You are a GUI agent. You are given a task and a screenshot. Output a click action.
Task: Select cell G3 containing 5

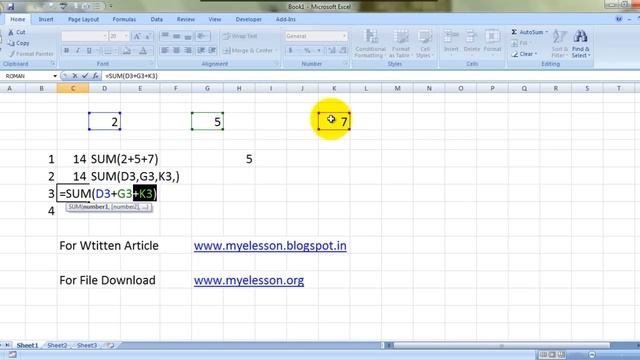click(207, 121)
